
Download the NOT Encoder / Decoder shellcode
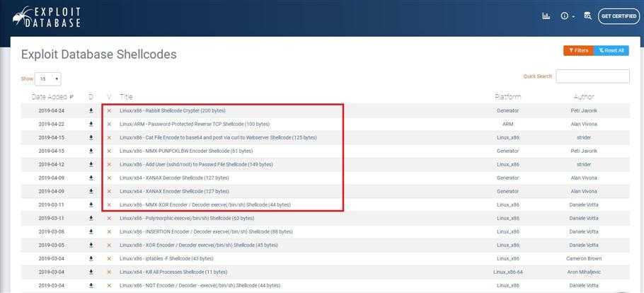(x=91, y=285)
